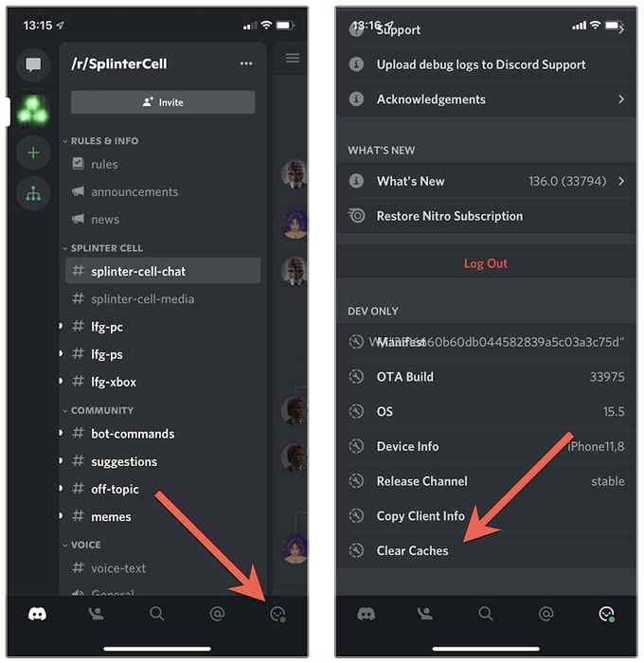Open What's New version entry
This screenshot has width=644, height=663.
pos(486,182)
